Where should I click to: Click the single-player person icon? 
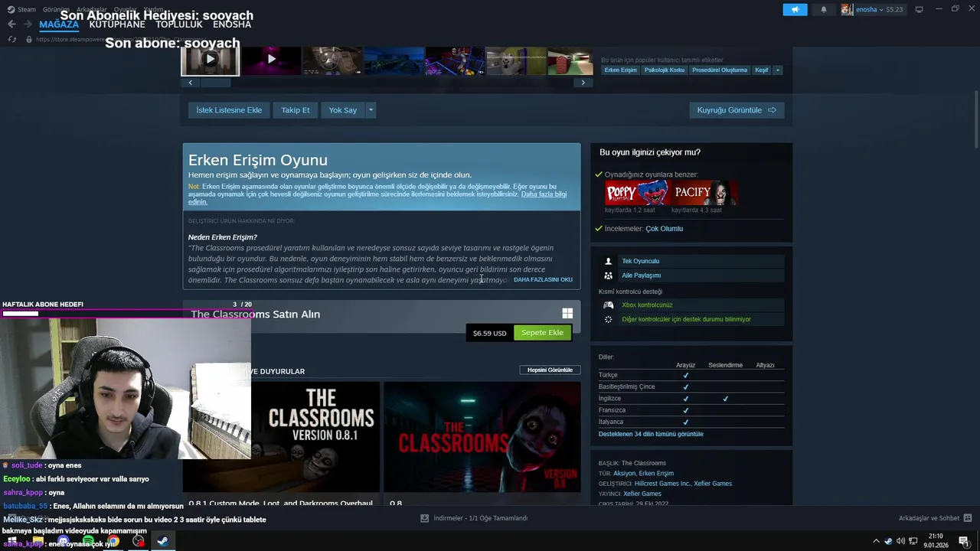click(x=609, y=261)
